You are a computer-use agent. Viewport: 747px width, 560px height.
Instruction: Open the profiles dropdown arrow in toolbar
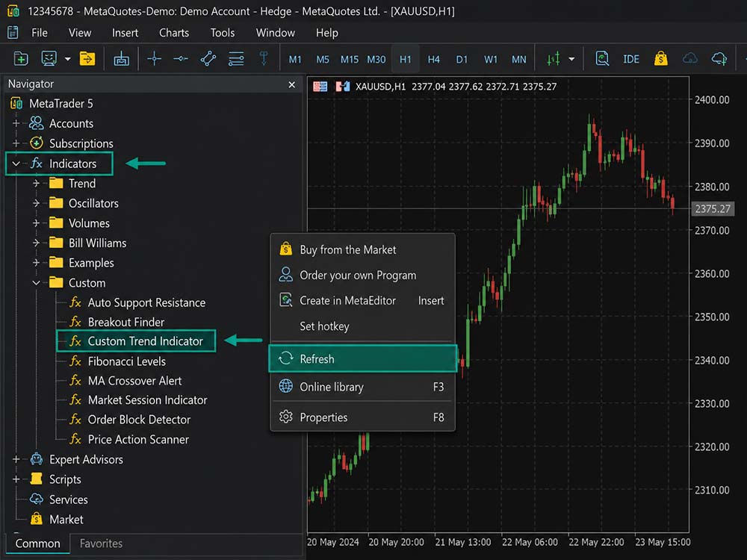68,59
